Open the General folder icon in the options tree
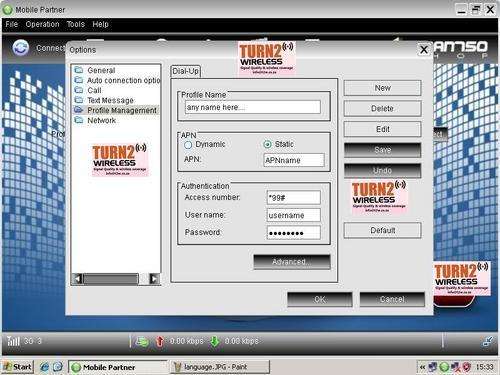The height and width of the screenshot is (375, 500). 79,70
